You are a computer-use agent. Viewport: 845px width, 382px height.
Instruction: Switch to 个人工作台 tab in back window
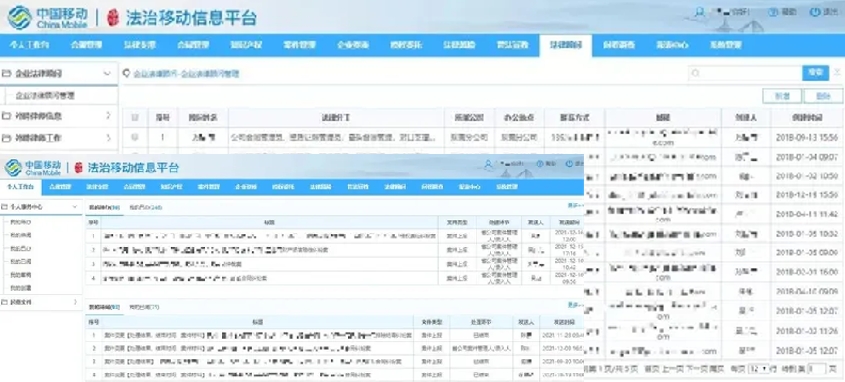coord(29,45)
